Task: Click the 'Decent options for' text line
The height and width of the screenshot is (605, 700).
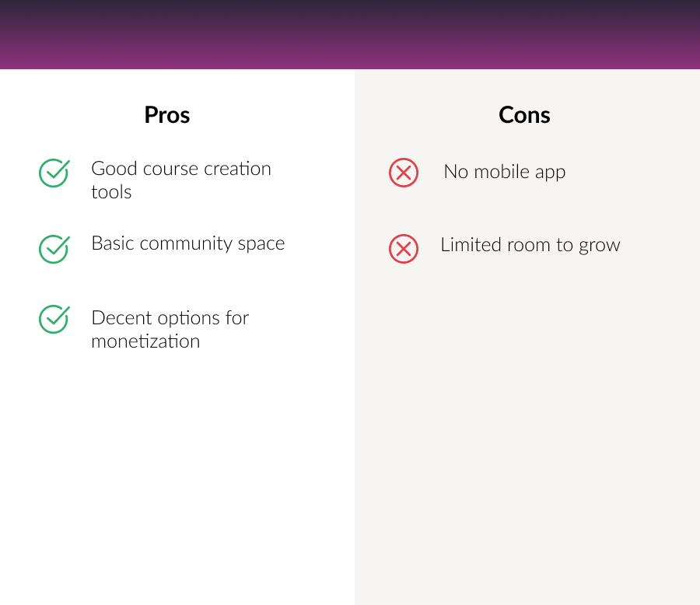Action: point(170,318)
